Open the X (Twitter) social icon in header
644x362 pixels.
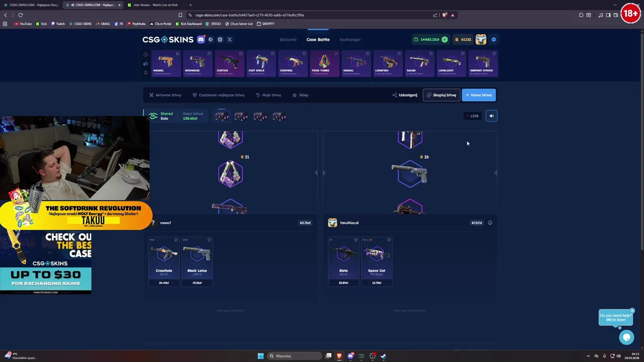(x=229, y=39)
